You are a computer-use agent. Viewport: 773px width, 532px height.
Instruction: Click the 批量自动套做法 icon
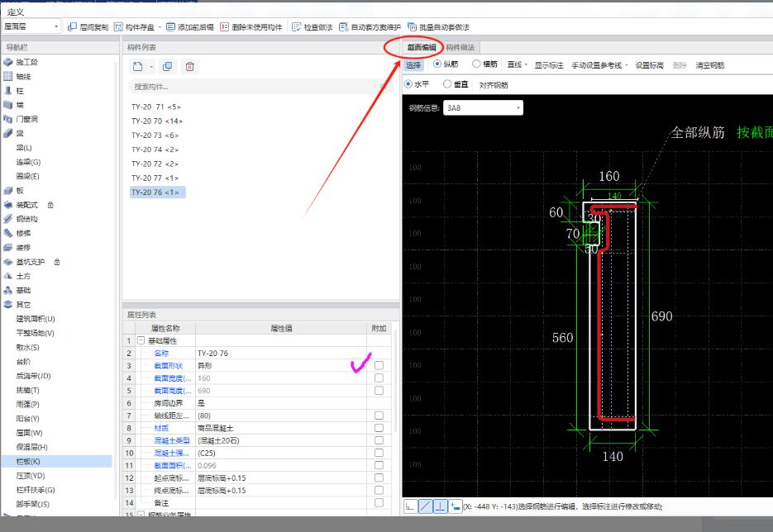(x=412, y=26)
